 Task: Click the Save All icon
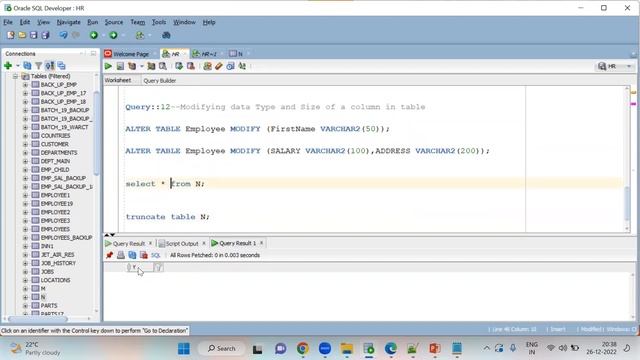(x=45, y=35)
